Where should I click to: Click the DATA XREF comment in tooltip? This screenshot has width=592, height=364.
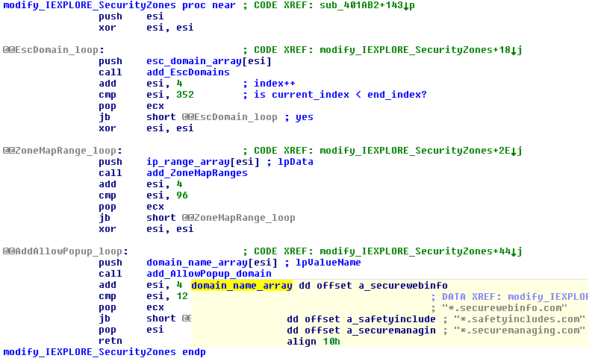[x=510, y=297]
